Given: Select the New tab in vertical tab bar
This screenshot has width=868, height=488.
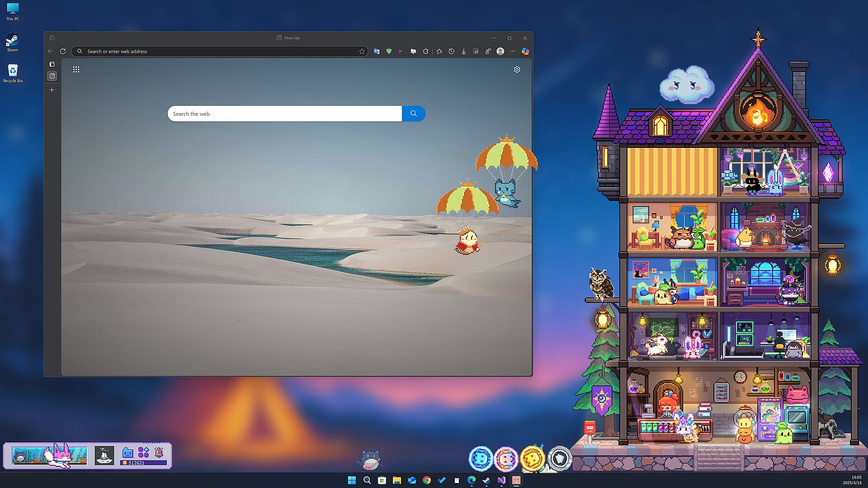Looking at the screenshot, I should (52, 76).
